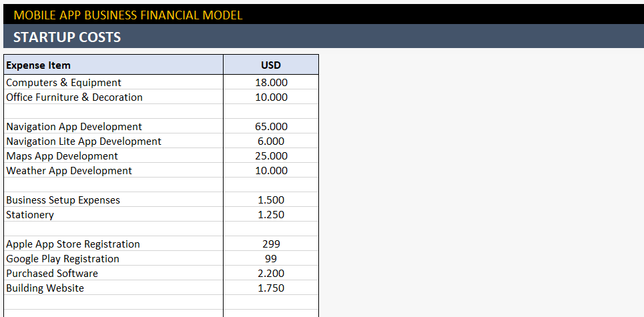Click the Navigation Lite App Development label

coord(84,141)
